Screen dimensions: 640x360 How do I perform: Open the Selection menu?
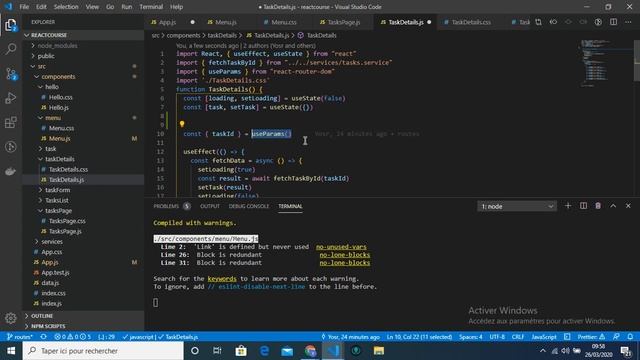pyautogui.click(x=66, y=7)
